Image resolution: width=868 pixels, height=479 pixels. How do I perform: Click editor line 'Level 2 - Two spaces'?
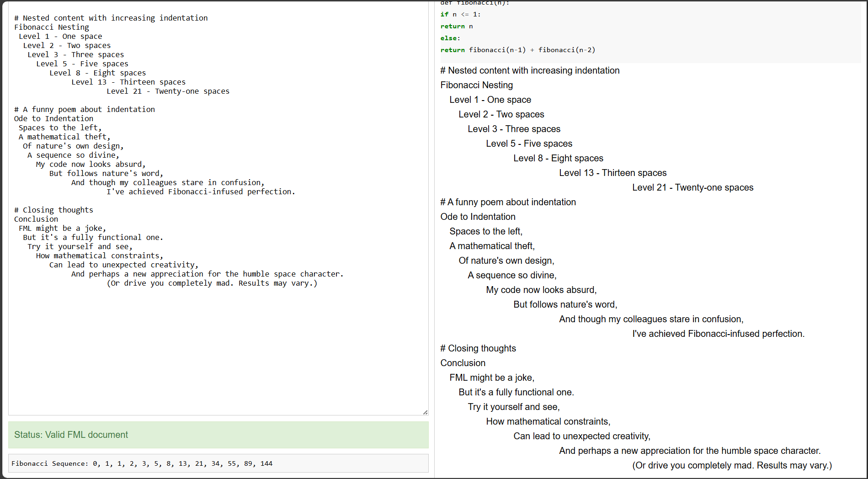(x=67, y=46)
